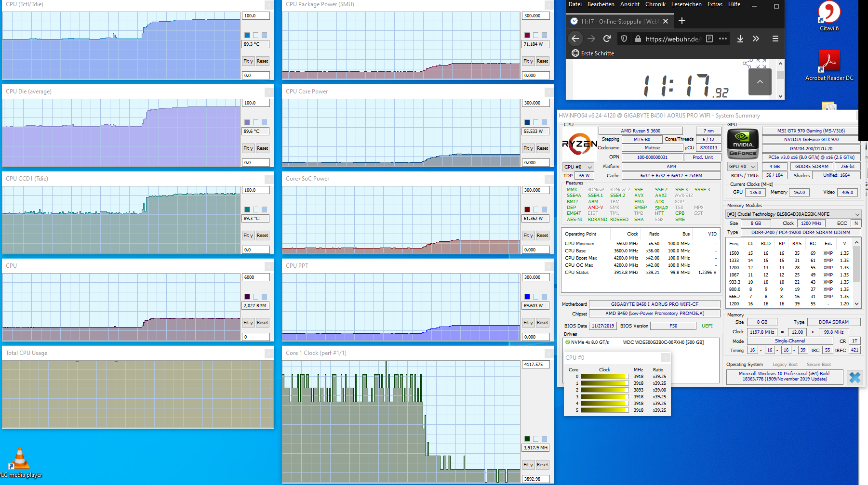Click Reset in CPU PPT graph
868x485 pixels.
pyautogui.click(x=543, y=323)
